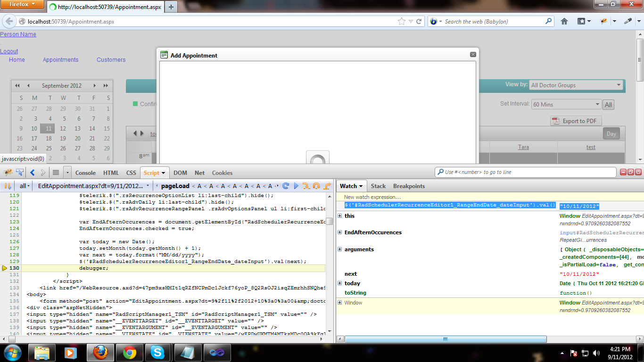Viewport: 644px width, 362px height.
Task: Close the Add Appointment dialog
Action: tap(473, 55)
